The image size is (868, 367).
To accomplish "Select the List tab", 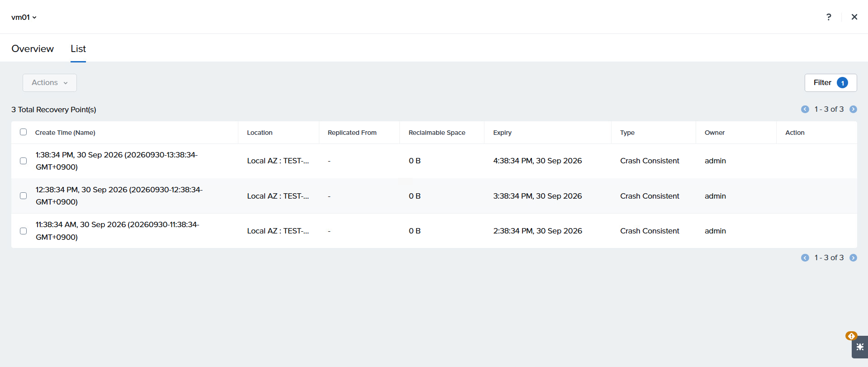I will (78, 48).
